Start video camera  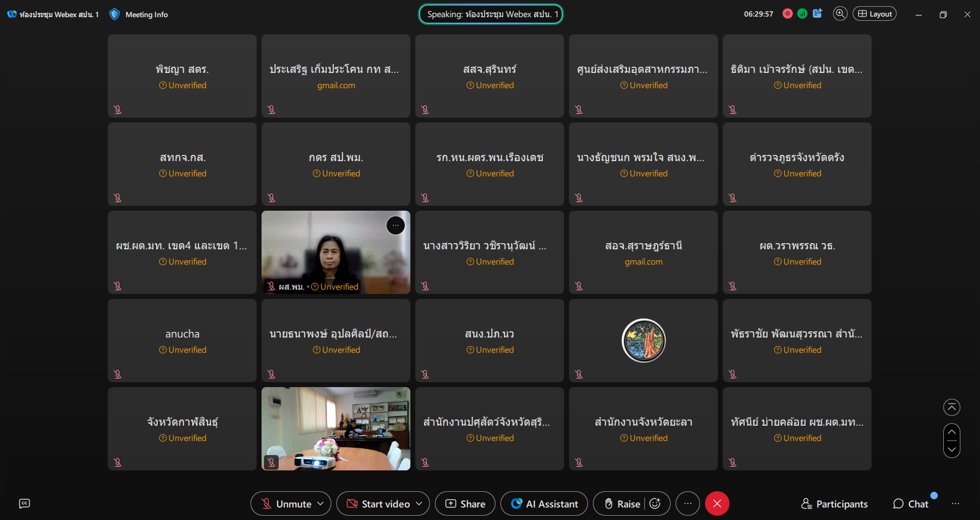click(x=378, y=503)
